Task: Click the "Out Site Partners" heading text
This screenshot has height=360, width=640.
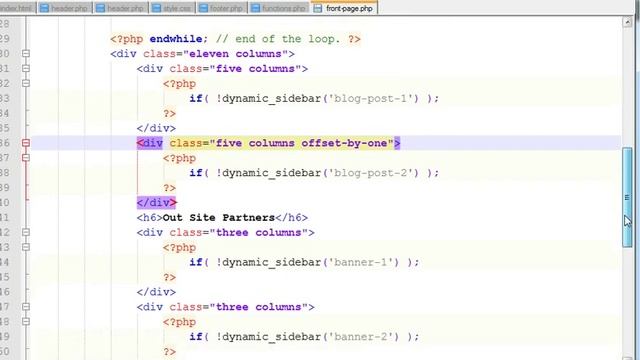Action: pos(219,218)
